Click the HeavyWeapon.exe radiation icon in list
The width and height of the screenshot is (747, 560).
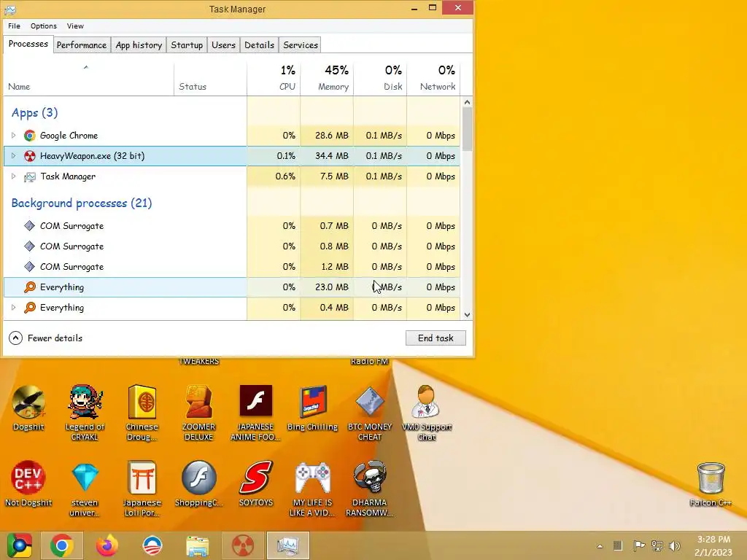pos(29,156)
